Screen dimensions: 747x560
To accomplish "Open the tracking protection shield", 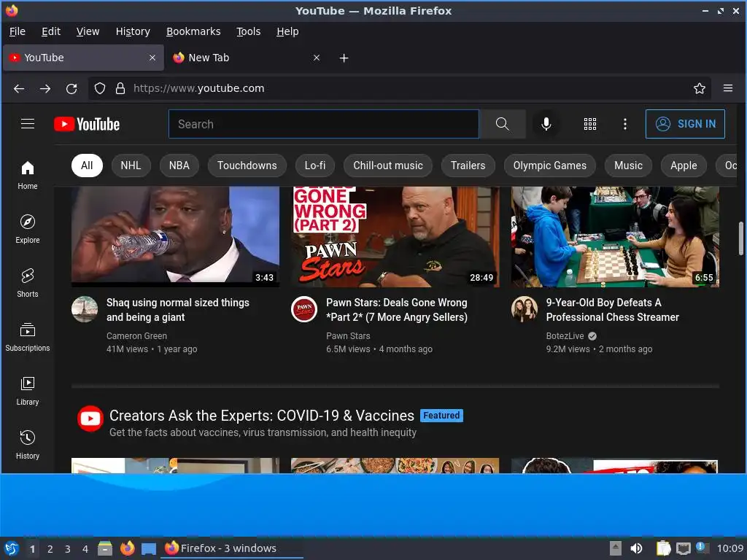I will point(99,88).
